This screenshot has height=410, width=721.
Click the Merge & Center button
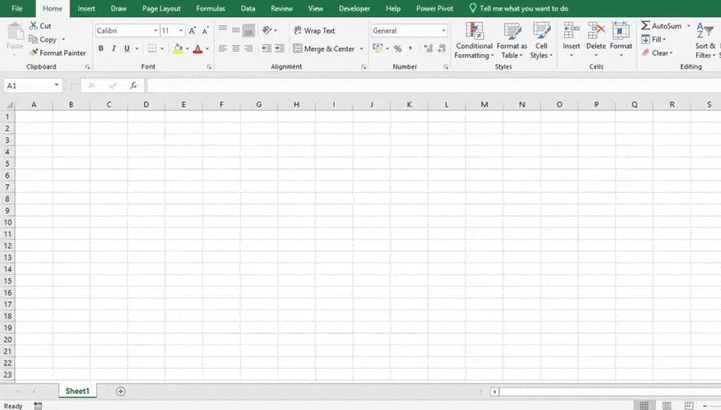pos(323,48)
